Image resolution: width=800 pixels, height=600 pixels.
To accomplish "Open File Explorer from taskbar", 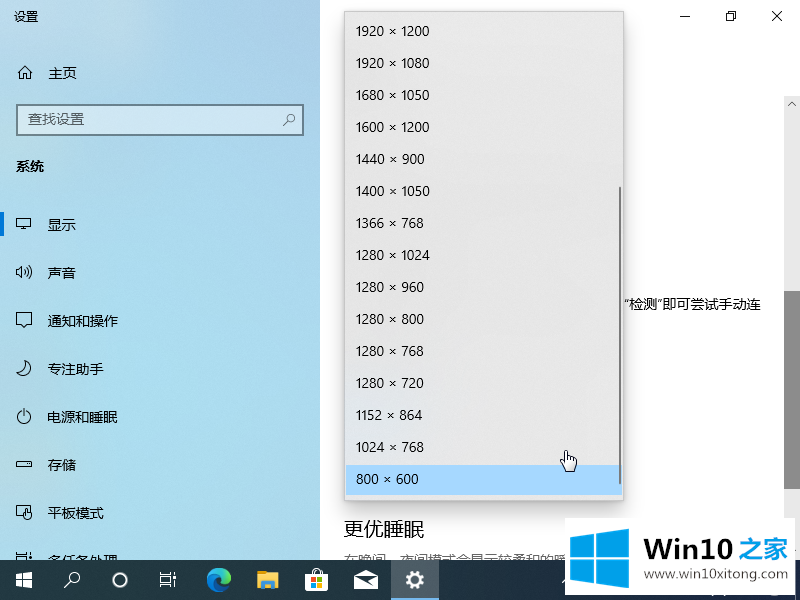I will (267, 580).
